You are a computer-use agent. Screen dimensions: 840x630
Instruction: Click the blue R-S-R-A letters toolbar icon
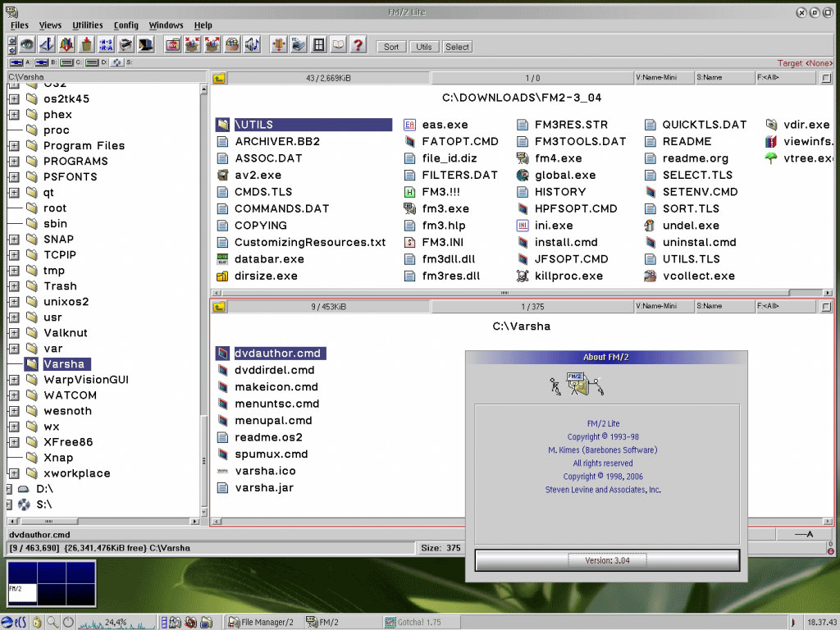tap(106, 45)
